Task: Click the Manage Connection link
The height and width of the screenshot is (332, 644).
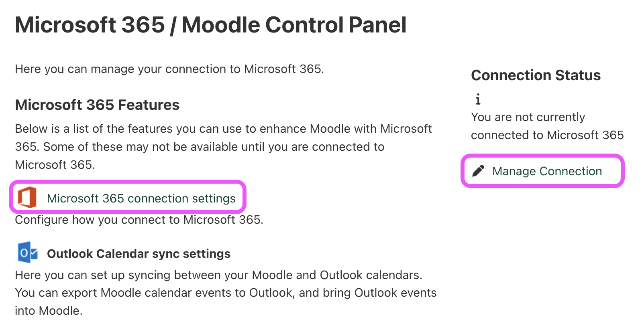Action: click(x=548, y=171)
